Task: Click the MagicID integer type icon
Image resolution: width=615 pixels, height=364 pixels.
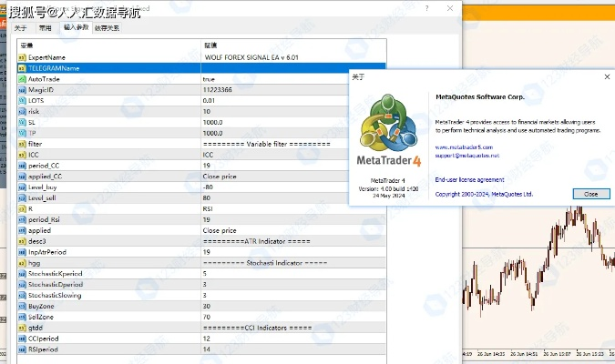Action: [22, 90]
